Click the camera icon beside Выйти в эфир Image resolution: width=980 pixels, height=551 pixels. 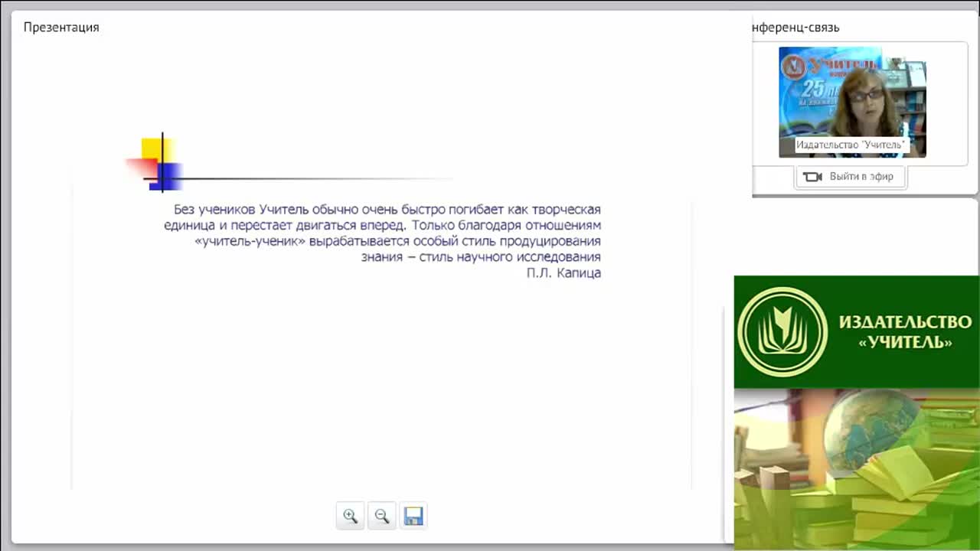point(812,177)
